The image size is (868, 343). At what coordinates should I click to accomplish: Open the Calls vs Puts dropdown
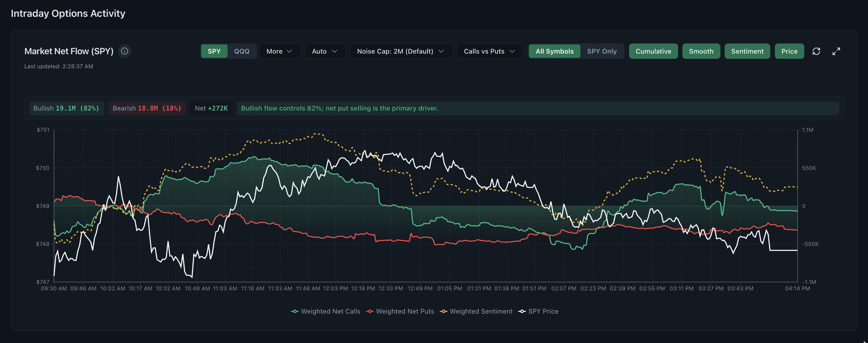point(490,51)
